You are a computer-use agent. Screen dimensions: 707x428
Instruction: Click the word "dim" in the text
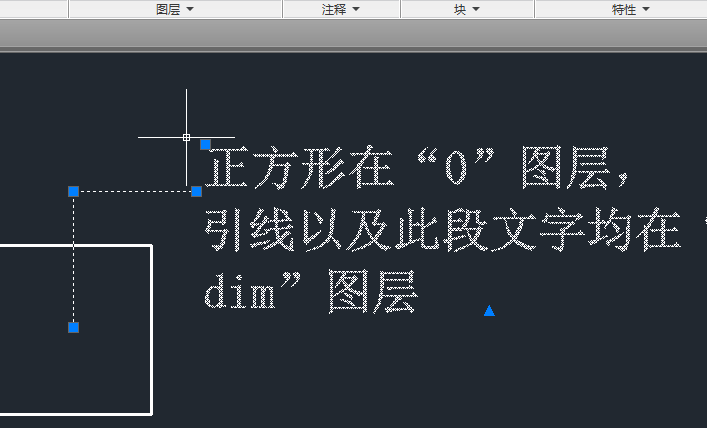(240, 291)
